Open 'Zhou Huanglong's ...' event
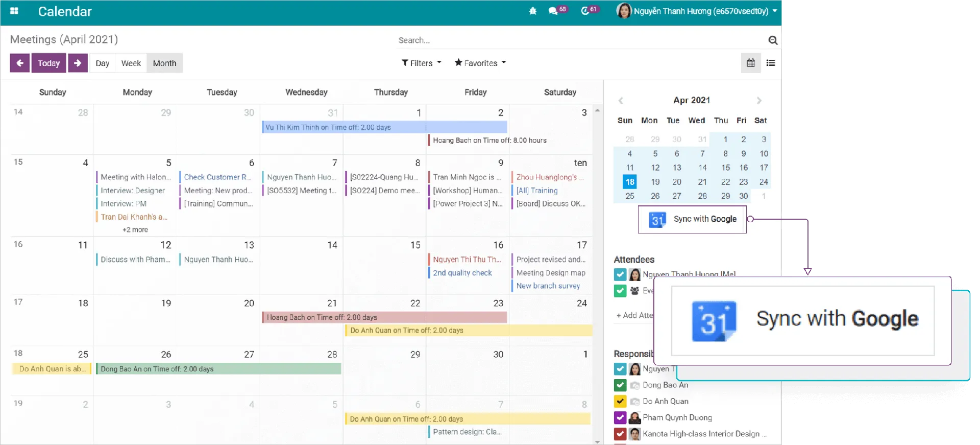 tap(549, 177)
